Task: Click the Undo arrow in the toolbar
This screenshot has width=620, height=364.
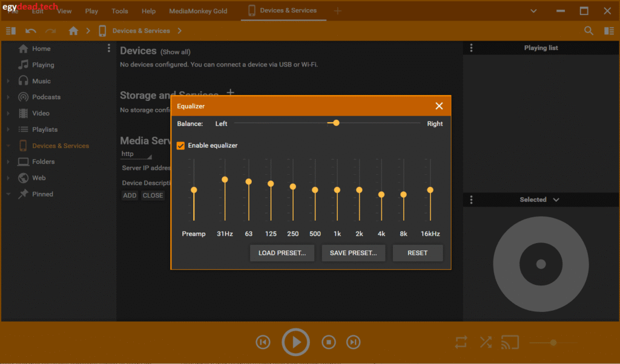Action: click(x=30, y=30)
